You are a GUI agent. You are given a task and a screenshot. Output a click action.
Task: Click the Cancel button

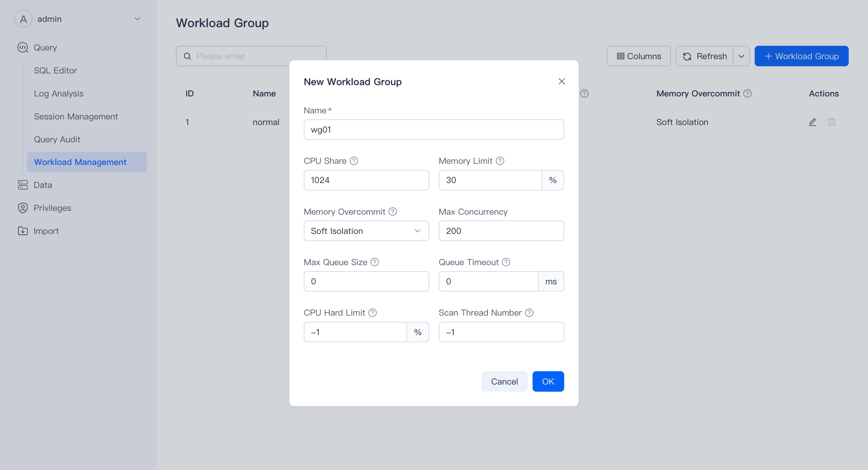[504, 381]
